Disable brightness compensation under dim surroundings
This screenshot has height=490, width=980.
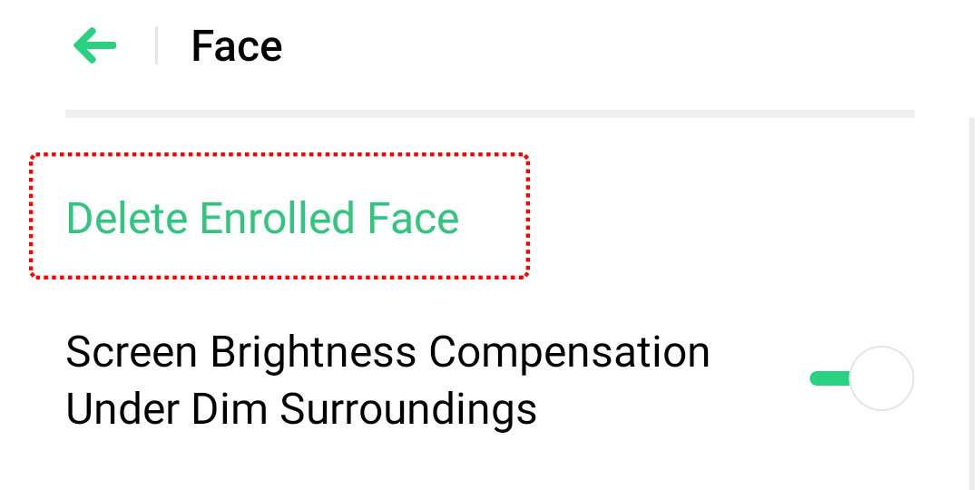(861, 378)
